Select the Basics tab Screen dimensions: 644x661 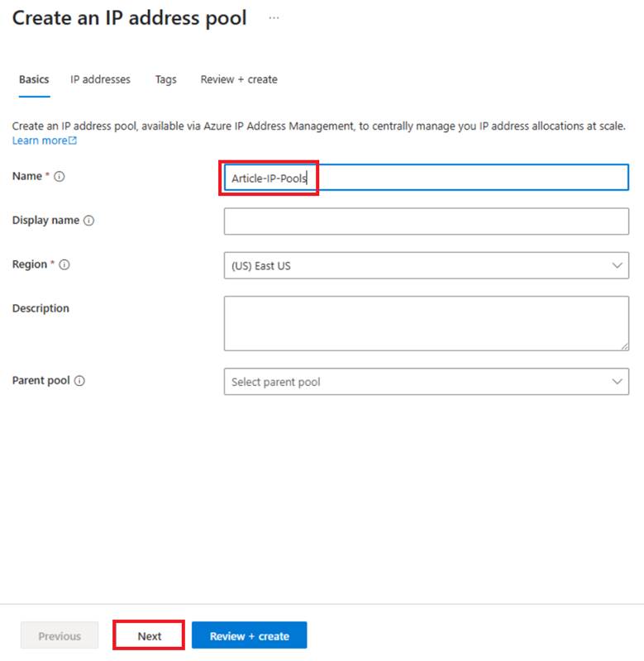tap(33, 79)
